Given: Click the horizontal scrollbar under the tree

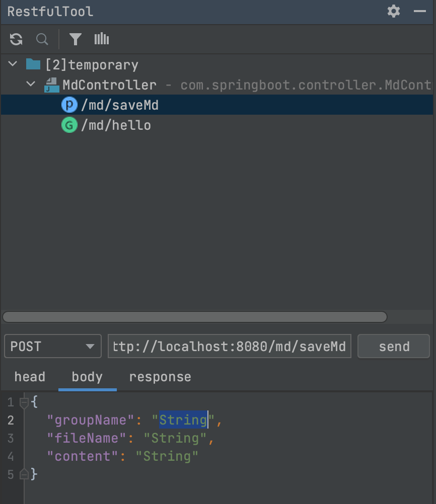Looking at the screenshot, I should coord(194,317).
